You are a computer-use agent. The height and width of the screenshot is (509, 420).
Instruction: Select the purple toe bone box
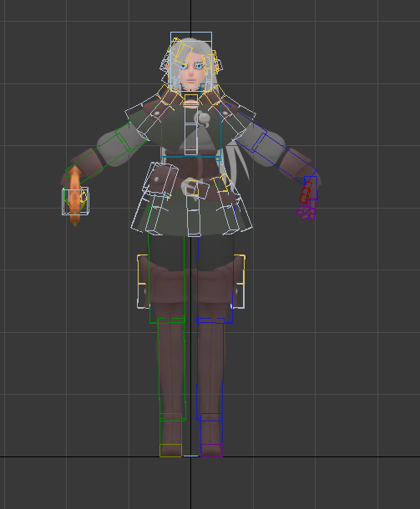coord(212,451)
